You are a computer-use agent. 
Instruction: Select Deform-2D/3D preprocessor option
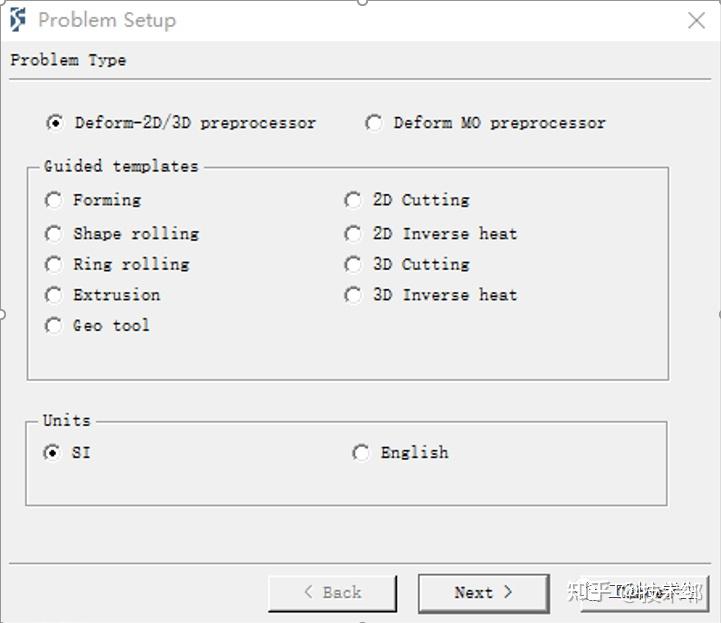coord(54,123)
